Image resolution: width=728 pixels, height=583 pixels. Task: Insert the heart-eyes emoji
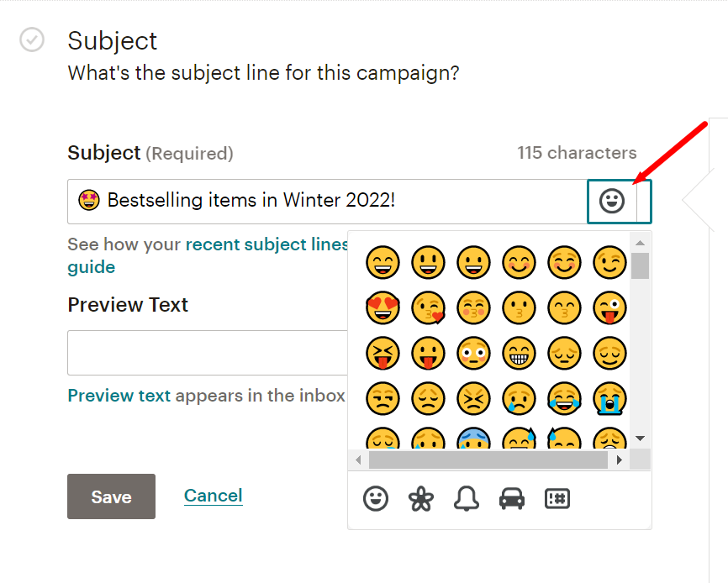382,308
